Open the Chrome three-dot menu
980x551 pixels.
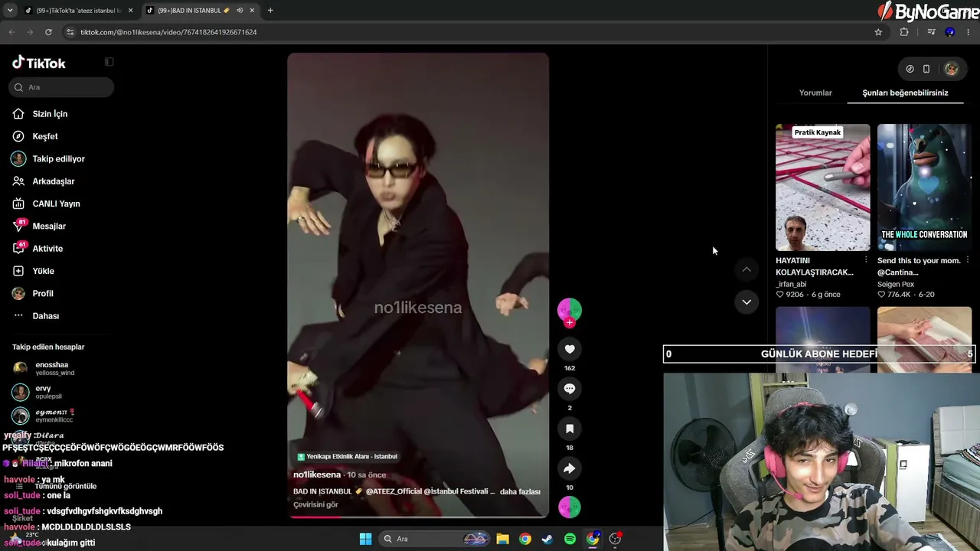tap(969, 32)
